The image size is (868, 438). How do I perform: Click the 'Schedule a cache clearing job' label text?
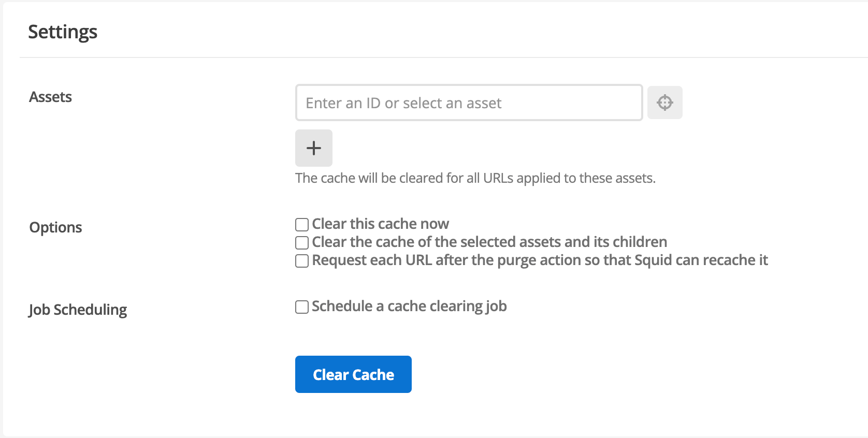point(409,306)
